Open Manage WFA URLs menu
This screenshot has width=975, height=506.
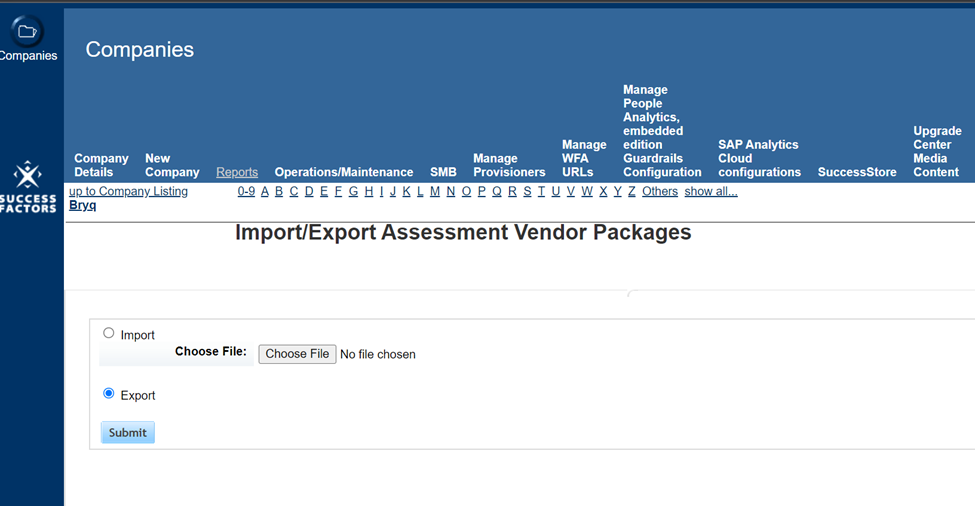point(584,158)
